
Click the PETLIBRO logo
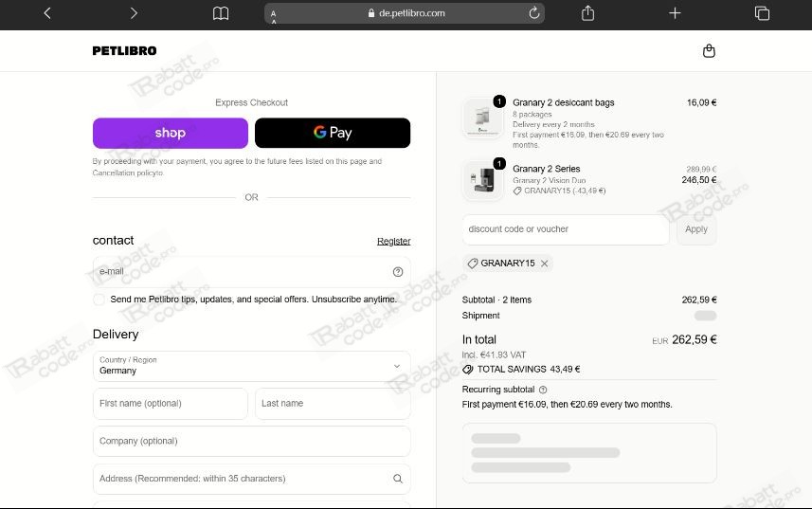click(124, 51)
